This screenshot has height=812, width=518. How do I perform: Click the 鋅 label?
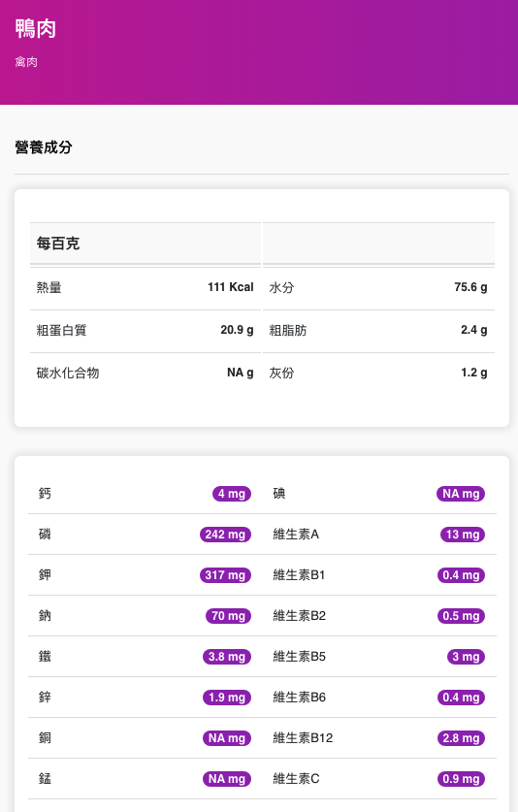pos(45,697)
